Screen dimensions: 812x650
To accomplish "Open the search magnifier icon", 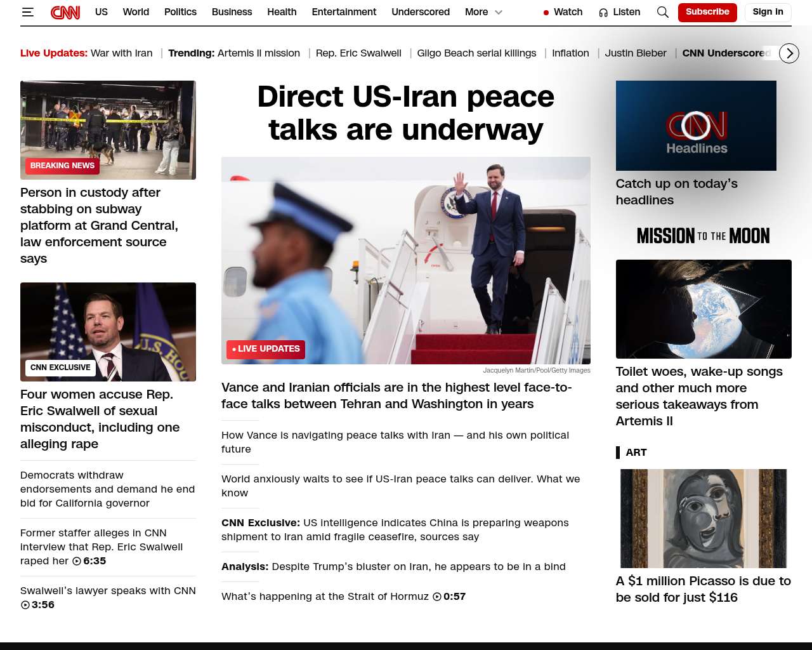I will click(x=662, y=12).
